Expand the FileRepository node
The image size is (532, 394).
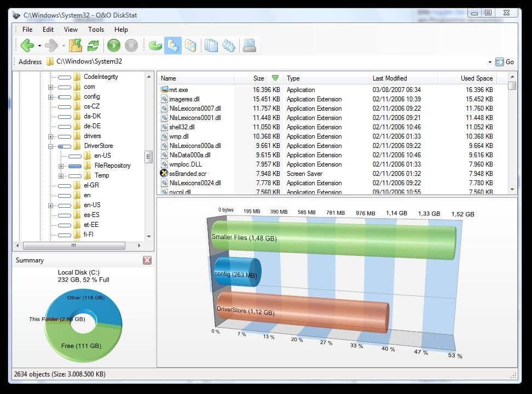[61, 166]
